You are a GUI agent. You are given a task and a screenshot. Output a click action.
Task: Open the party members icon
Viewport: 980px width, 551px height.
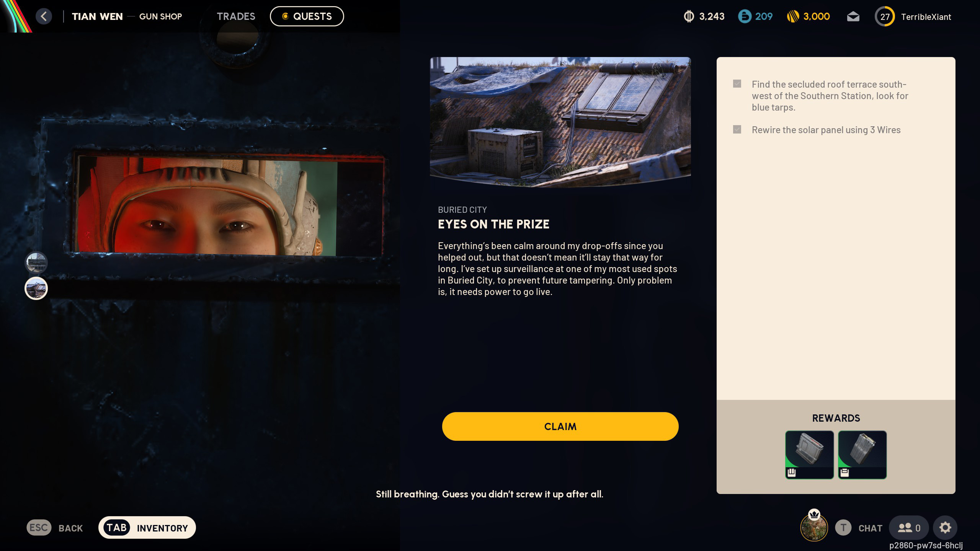click(909, 528)
